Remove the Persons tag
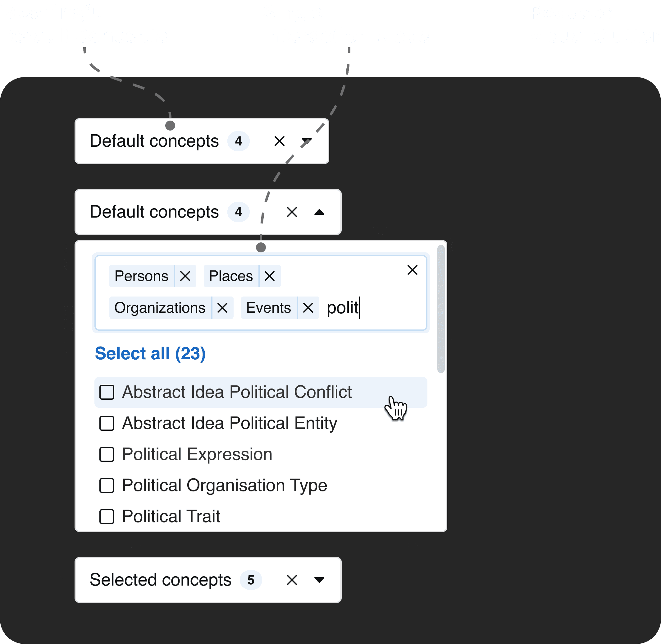Viewport: 661px width, 644px height. tap(185, 276)
